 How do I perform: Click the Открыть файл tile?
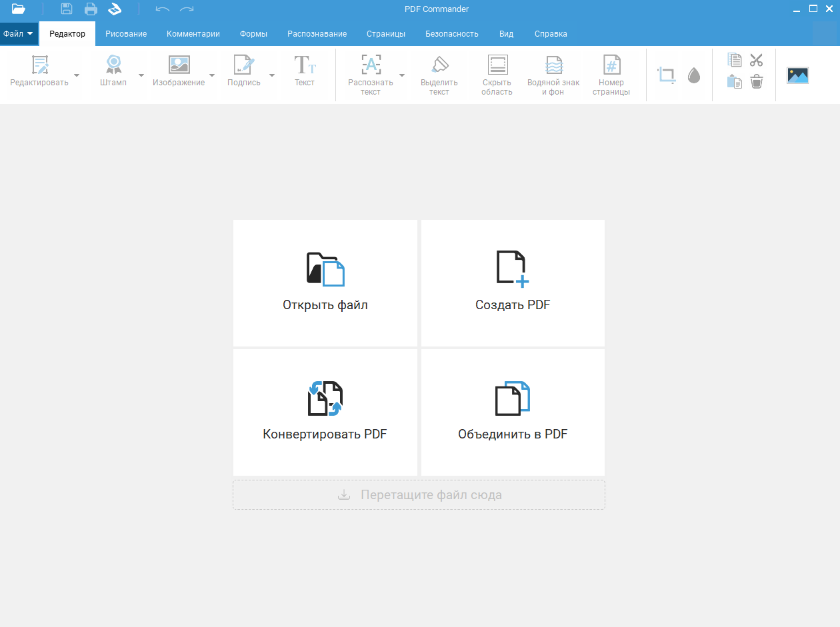click(x=325, y=283)
